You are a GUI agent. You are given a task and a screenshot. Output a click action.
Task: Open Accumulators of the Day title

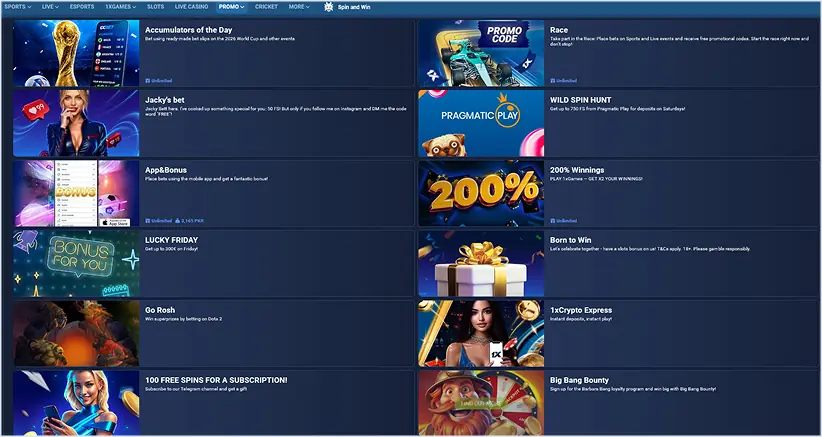188,30
